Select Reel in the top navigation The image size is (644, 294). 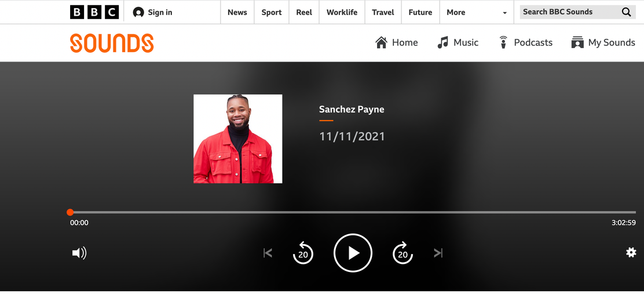pos(304,12)
